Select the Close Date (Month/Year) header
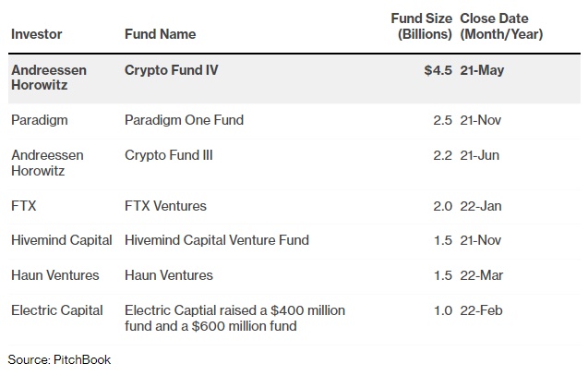Screen dimensions: 588x376 pyautogui.click(x=501, y=26)
